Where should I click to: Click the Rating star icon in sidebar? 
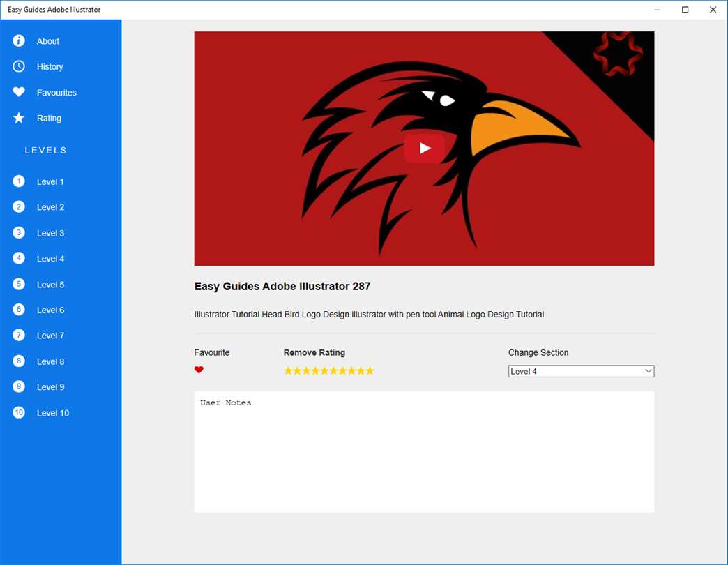pos(19,118)
